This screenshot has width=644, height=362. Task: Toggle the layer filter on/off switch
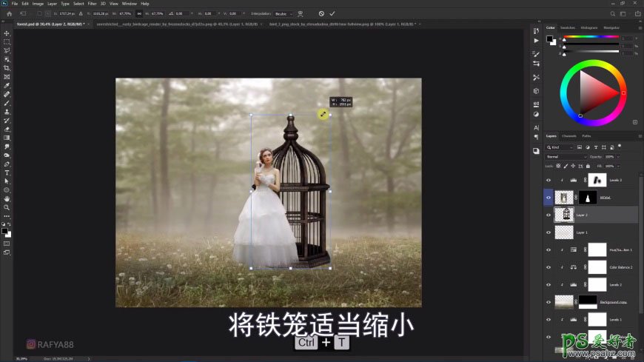[x=620, y=147]
